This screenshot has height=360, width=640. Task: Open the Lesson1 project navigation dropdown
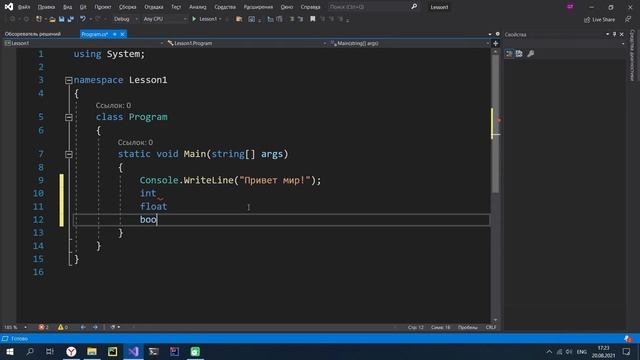tap(84, 43)
